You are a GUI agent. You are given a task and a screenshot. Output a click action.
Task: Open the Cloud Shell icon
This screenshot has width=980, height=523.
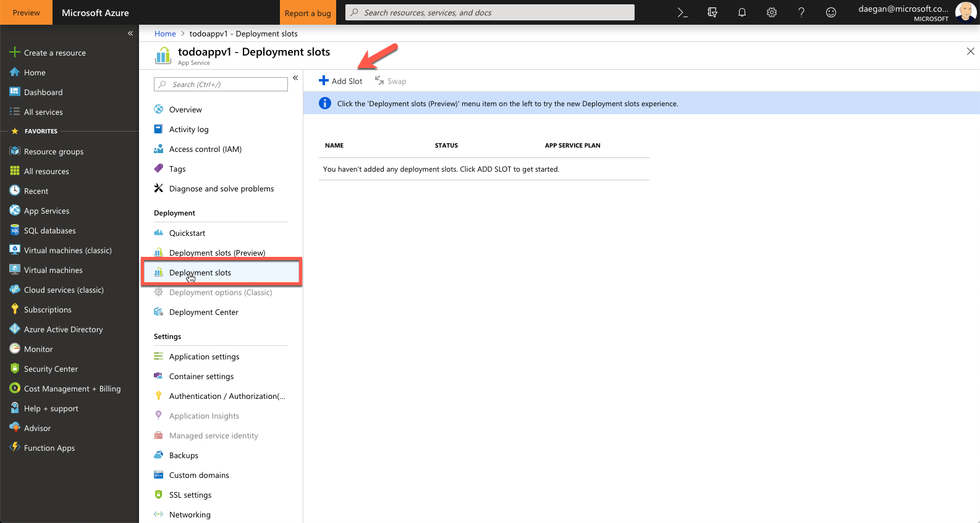[x=682, y=12]
